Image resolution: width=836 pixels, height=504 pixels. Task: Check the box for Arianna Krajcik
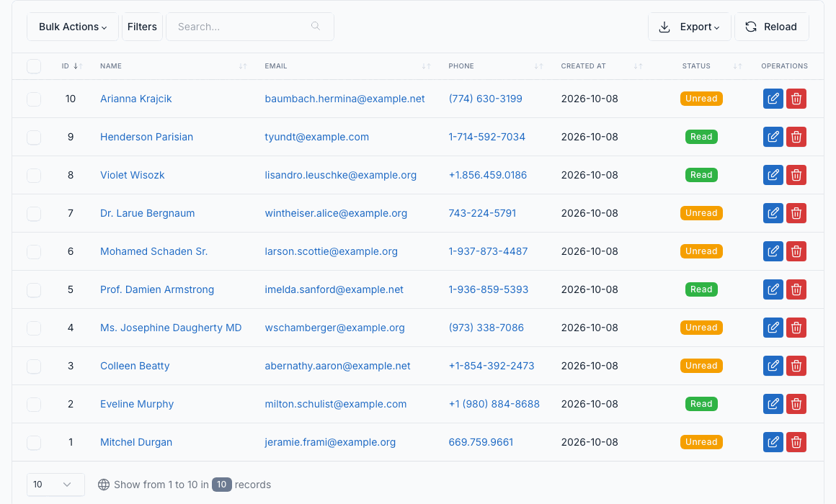tap(34, 99)
